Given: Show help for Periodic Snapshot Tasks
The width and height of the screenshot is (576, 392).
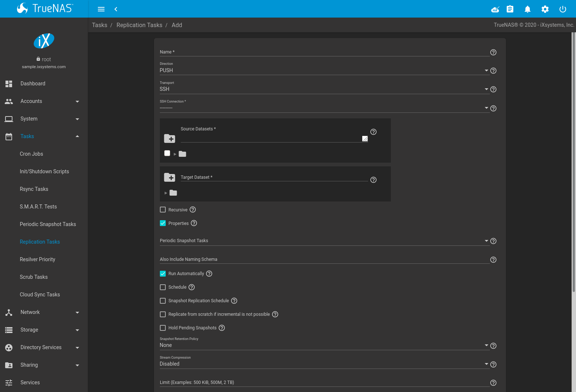Looking at the screenshot, I should [494, 241].
